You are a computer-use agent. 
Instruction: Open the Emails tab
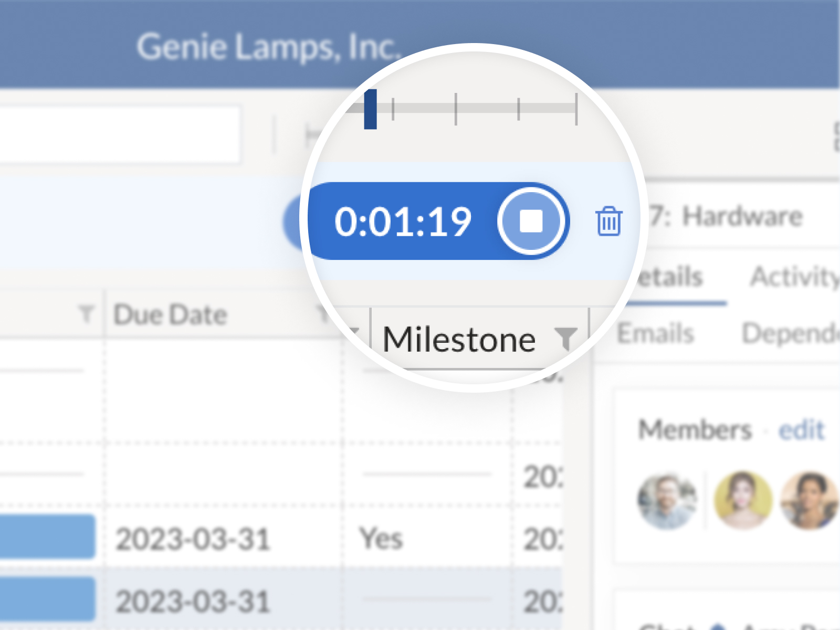coord(655,333)
